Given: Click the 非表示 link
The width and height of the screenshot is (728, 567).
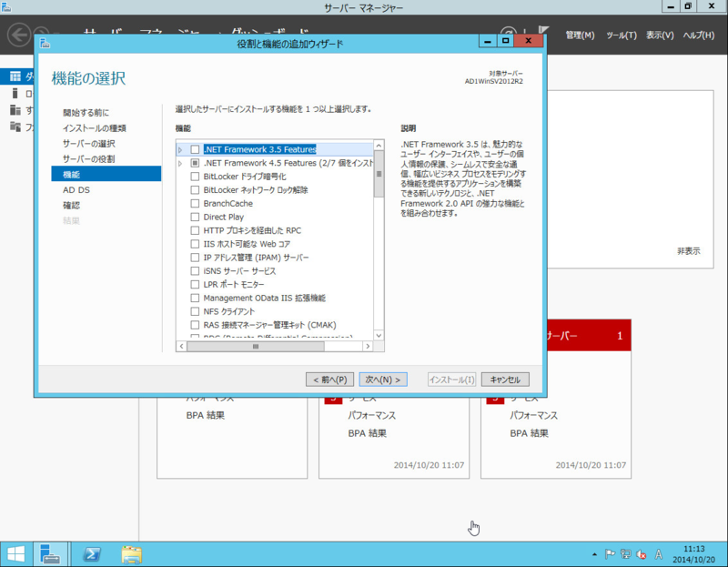Looking at the screenshot, I should 688,251.
